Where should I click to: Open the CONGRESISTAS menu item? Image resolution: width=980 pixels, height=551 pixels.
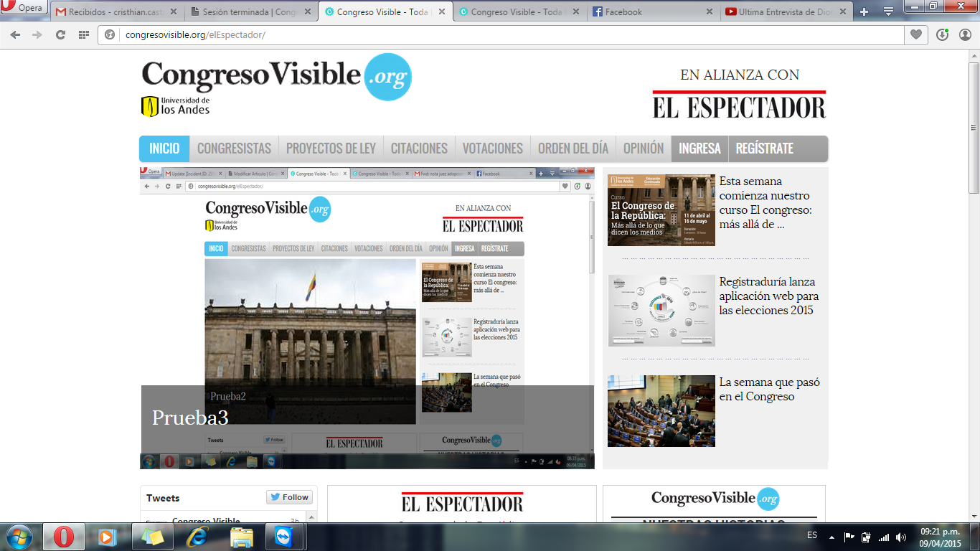click(x=234, y=149)
